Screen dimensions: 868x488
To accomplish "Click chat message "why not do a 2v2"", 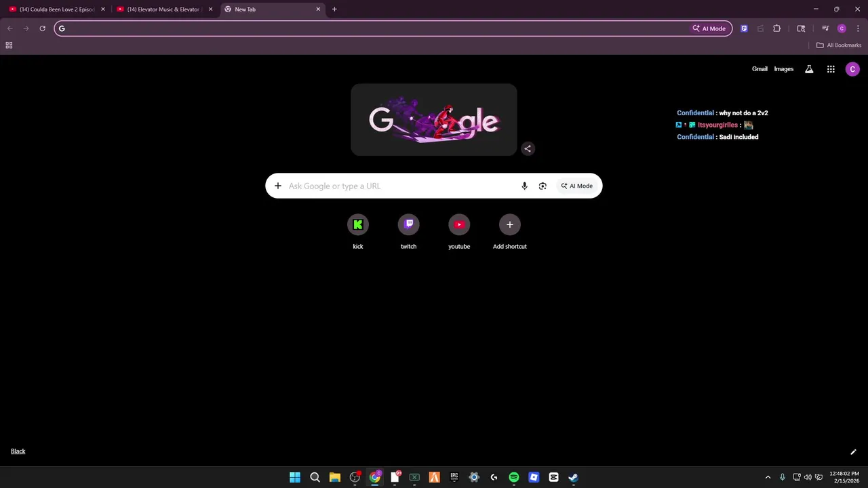I will (743, 113).
